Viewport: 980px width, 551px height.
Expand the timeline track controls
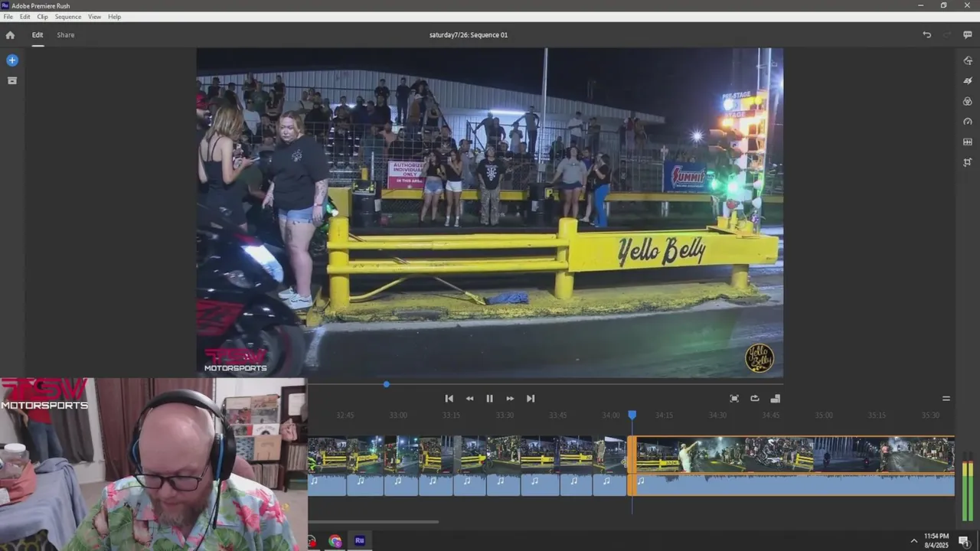pos(946,399)
